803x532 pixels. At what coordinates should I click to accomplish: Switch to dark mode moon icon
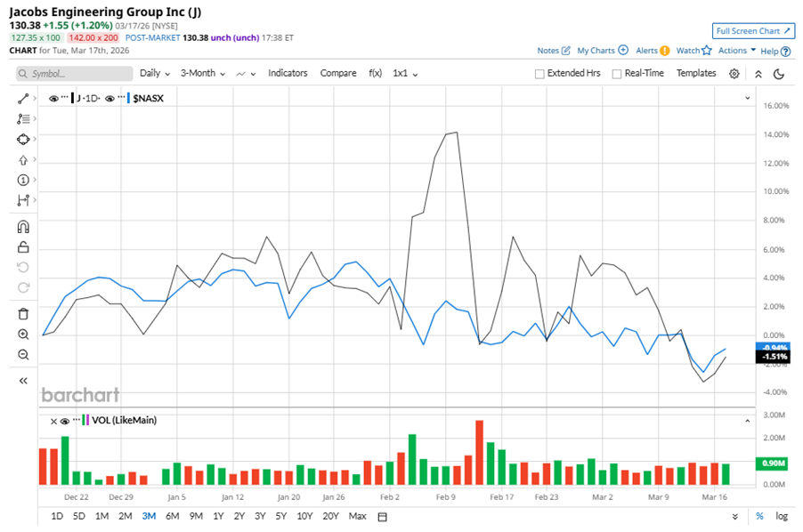pyautogui.click(x=778, y=74)
